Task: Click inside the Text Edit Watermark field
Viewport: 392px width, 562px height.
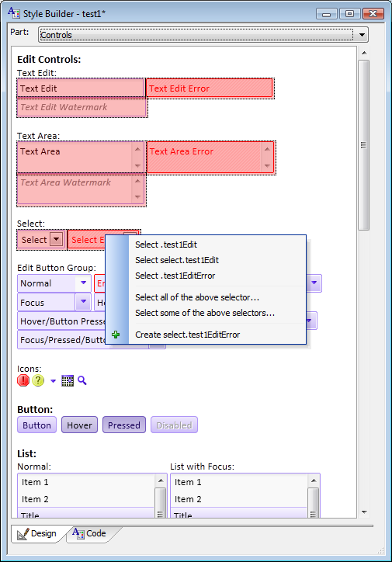Action: tap(82, 107)
